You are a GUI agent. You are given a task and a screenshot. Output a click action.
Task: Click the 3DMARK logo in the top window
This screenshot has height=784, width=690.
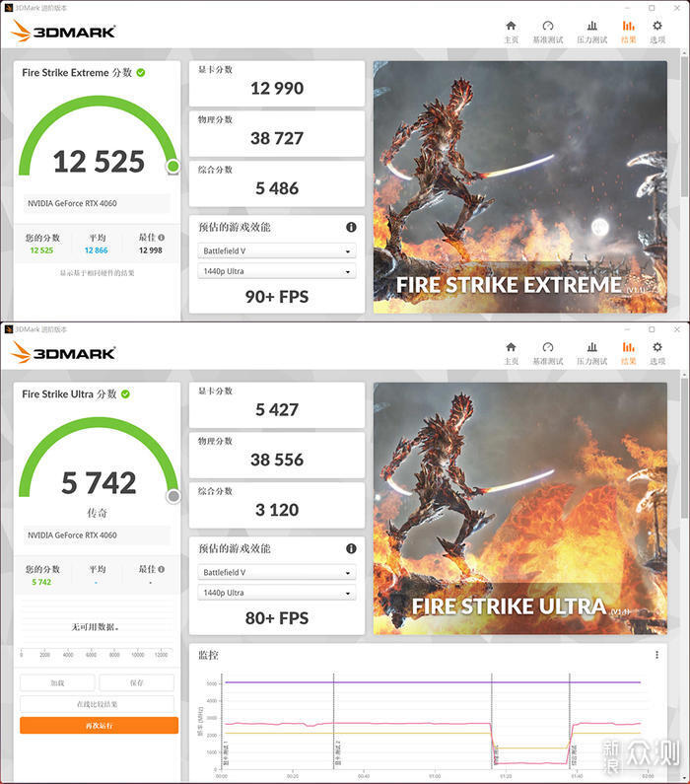63,32
